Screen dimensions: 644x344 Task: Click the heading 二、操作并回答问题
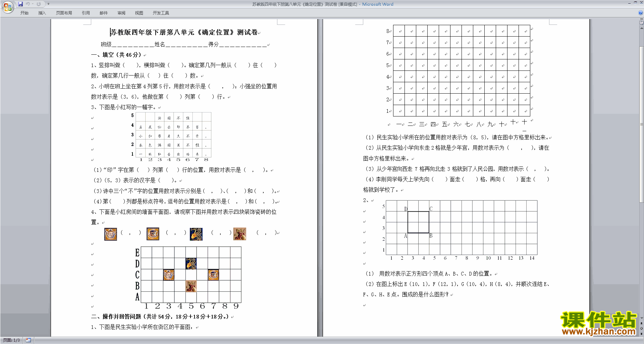(160, 316)
